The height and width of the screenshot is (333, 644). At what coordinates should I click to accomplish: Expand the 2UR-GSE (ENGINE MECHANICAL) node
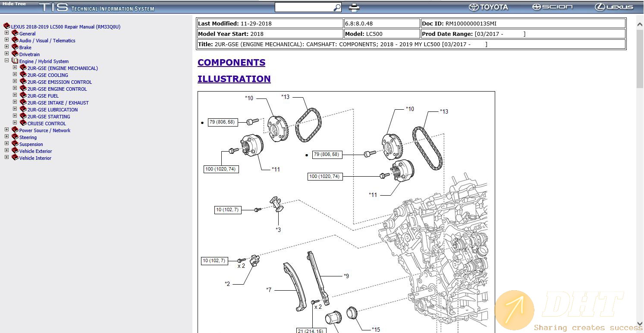click(15, 67)
